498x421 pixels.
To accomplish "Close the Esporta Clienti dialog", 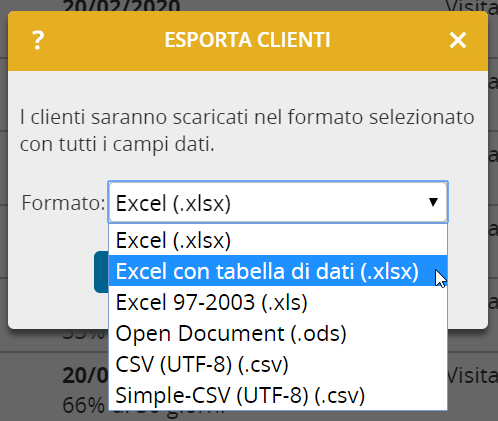I will (458, 40).
